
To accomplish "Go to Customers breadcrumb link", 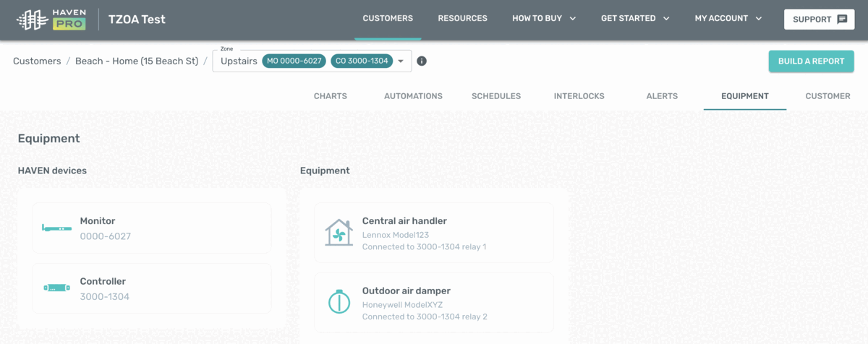I will [x=37, y=61].
